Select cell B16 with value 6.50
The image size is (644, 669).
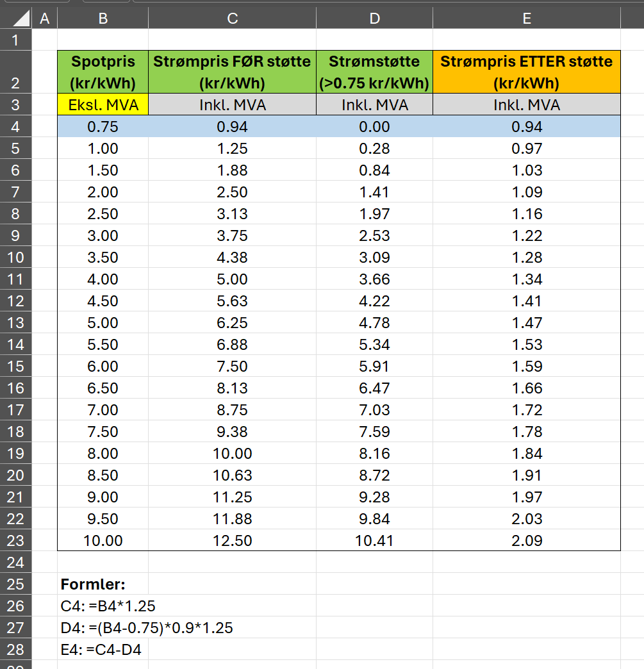[x=103, y=388]
